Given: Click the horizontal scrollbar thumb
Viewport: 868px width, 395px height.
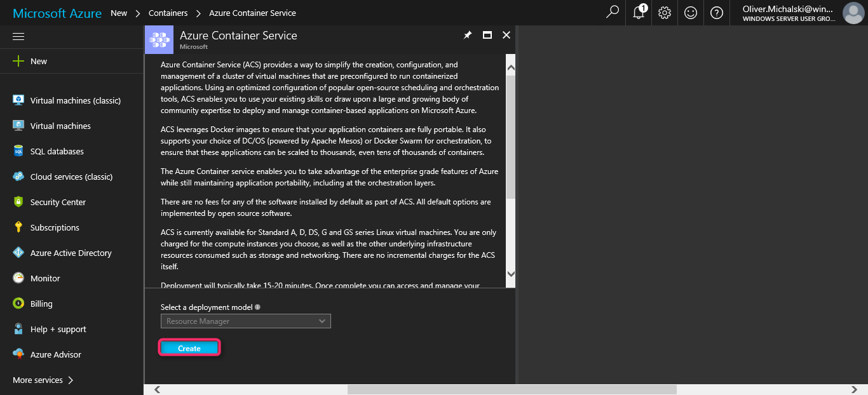Looking at the screenshot, I should pos(512,389).
